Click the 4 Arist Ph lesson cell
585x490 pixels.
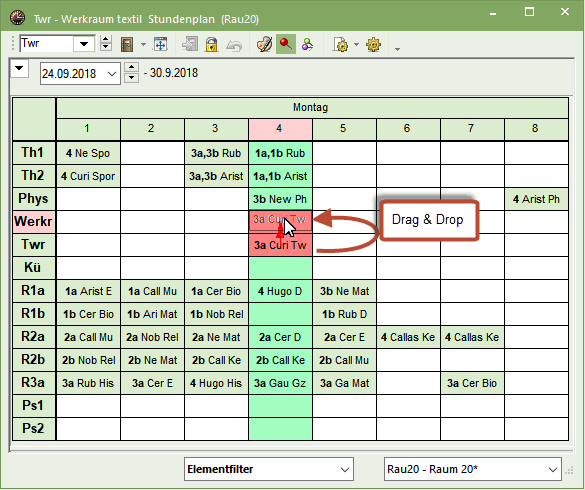[x=536, y=199]
